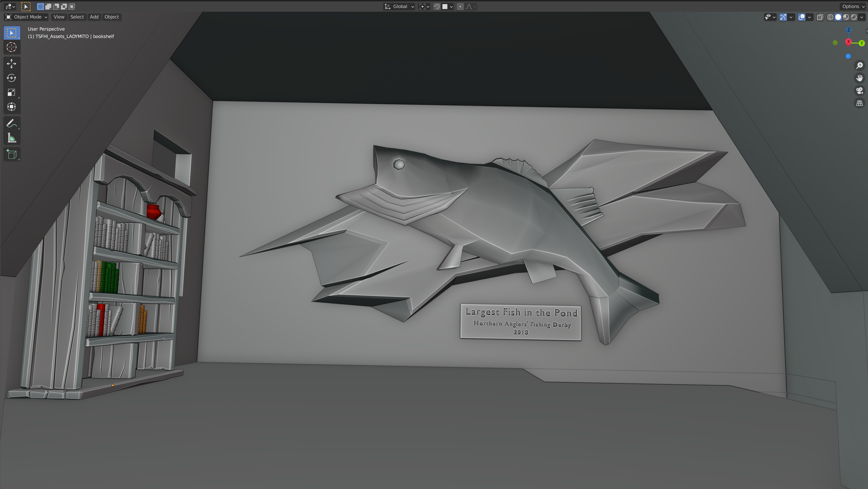This screenshot has height=489, width=868.
Task: Open the Options dropdown
Action: [853, 6]
